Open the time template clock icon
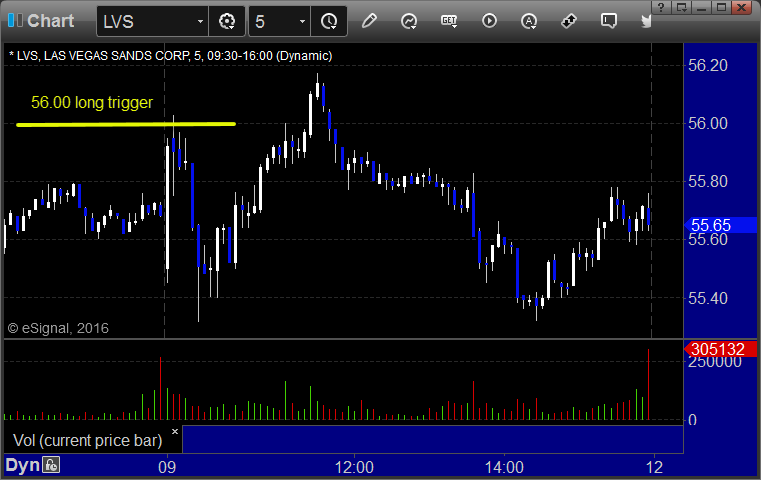The image size is (761, 480). coord(329,21)
